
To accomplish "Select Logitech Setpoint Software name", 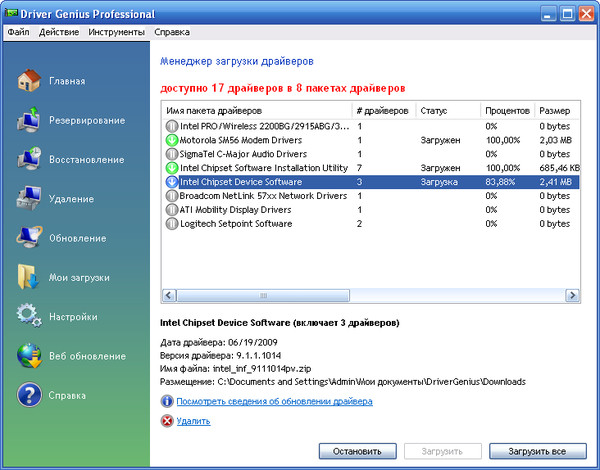I will [x=236, y=224].
